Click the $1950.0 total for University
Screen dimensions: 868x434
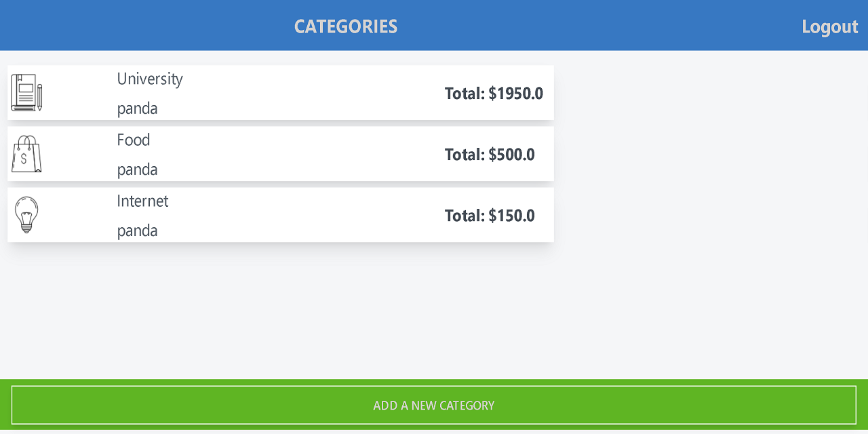[494, 94]
